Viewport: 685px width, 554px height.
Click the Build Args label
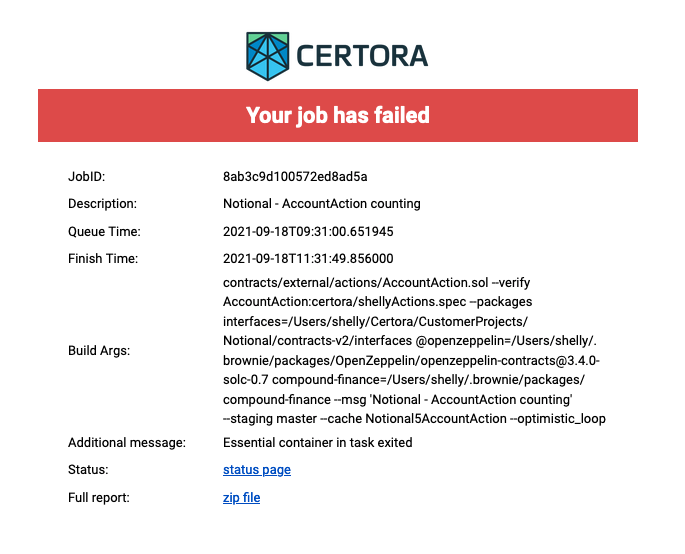click(99, 351)
